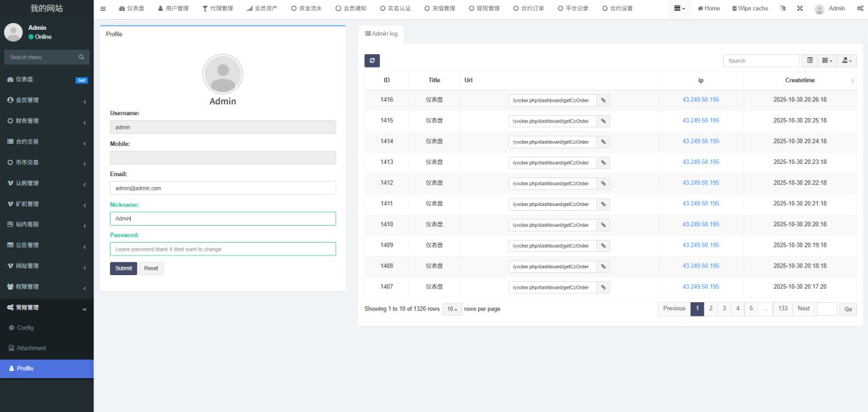The image size is (868, 412).
Task: Open 充值管理 in top navigation
Action: pyautogui.click(x=439, y=9)
